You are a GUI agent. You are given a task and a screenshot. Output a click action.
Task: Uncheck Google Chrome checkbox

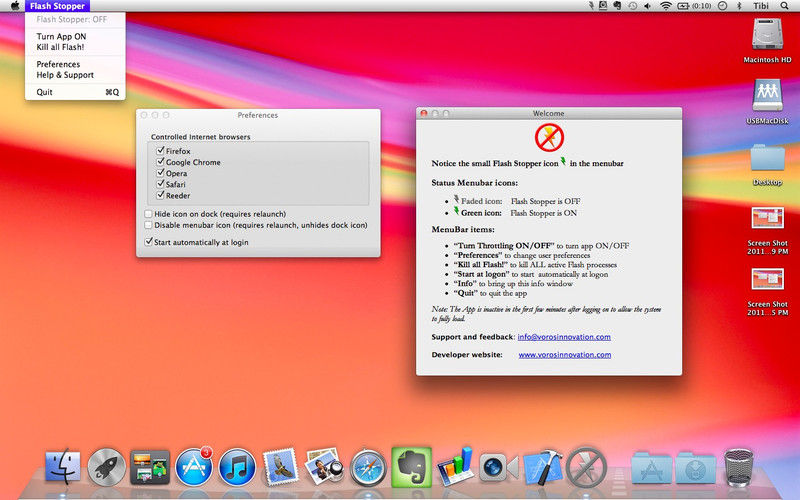tap(160, 162)
